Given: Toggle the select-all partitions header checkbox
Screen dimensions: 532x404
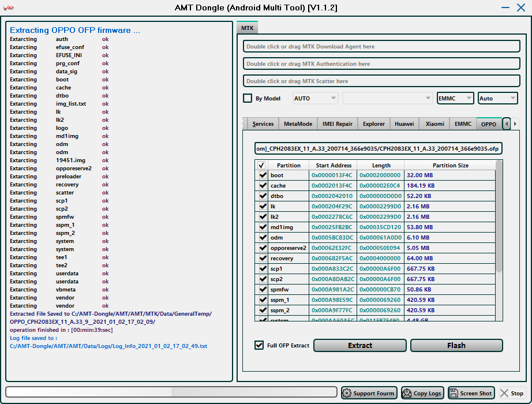Looking at the screenshot, I should (x=261, y=165).
